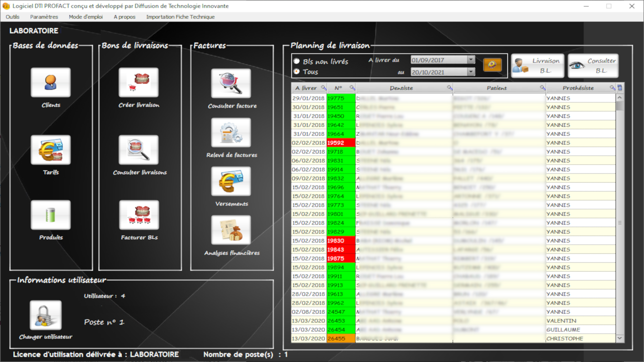Expand the A livrer du date dropdown
Screen dimensions: 644x362
(471, 60)
